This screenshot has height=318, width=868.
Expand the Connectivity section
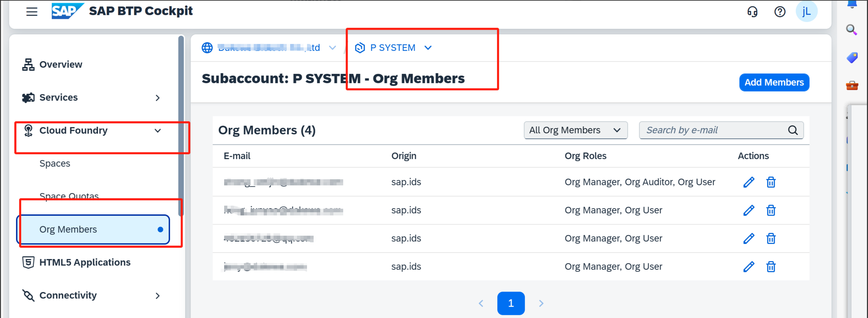(x=68, y=296)
